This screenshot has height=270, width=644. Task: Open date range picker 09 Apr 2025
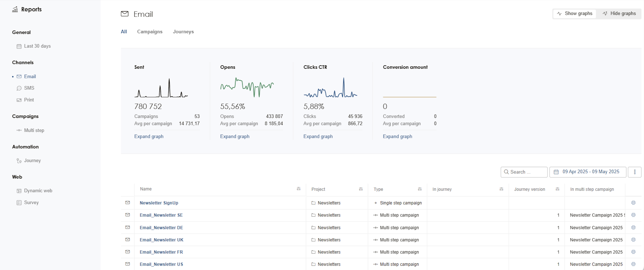tap(588, 172)
